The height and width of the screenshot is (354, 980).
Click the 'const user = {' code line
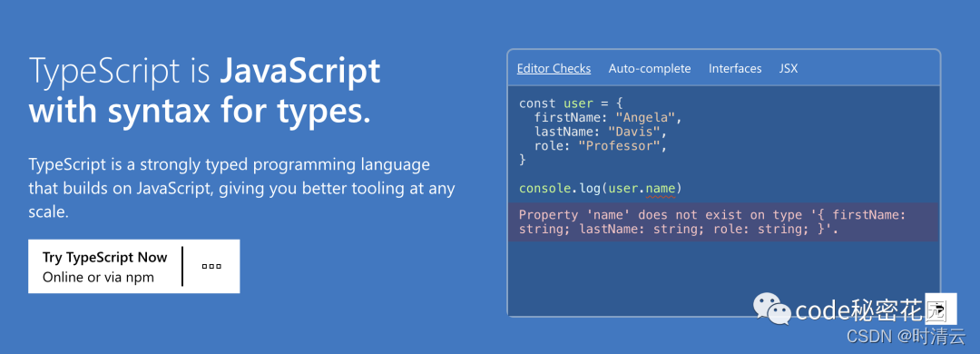tap(571, 103)
